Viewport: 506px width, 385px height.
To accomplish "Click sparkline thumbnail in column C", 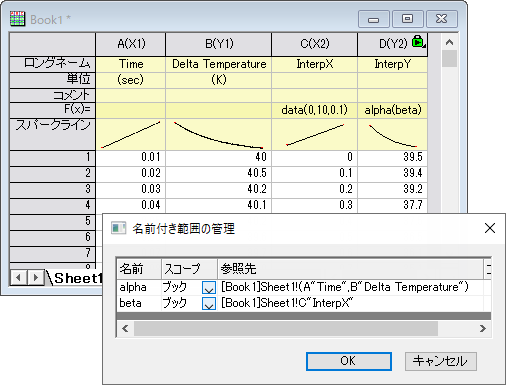I will point(315,135).
